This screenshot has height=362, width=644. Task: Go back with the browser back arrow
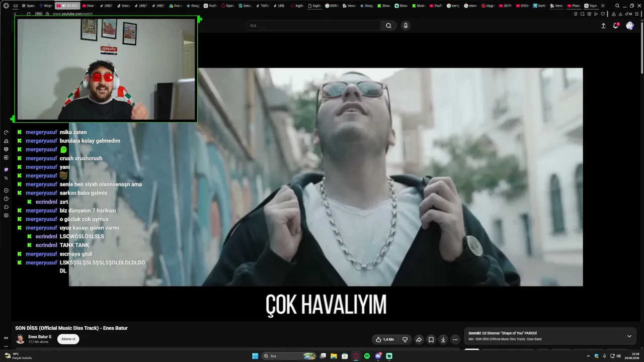pos(15,14)
